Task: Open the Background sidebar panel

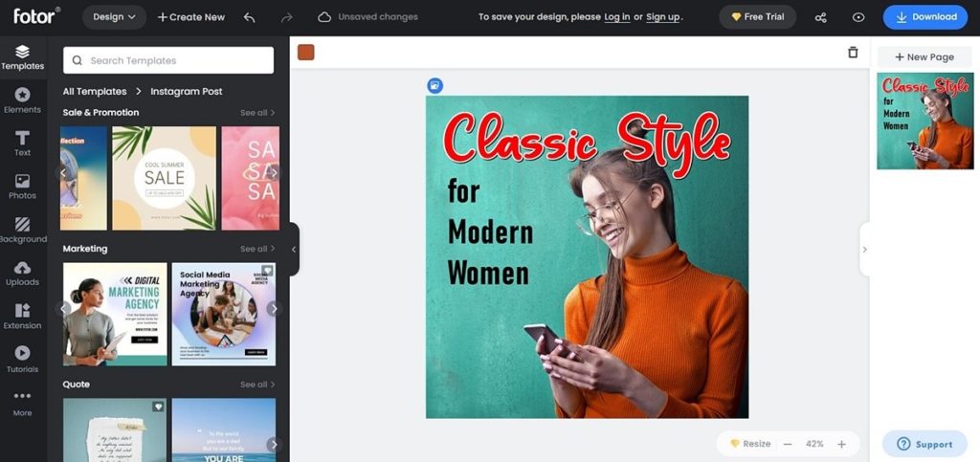Action: click(23, 231)
